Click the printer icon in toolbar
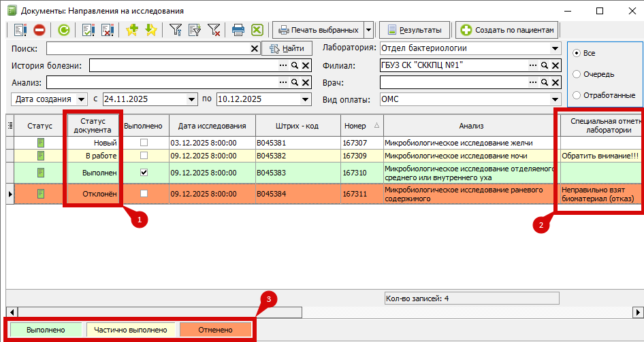The width and height of the screenshot is (644, 342). (x=238, y=30)
